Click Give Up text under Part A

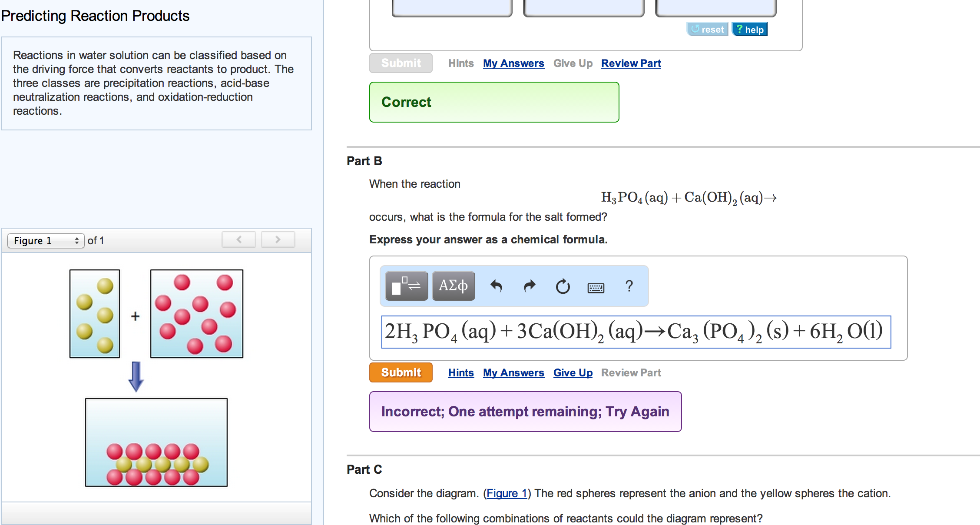573,63
